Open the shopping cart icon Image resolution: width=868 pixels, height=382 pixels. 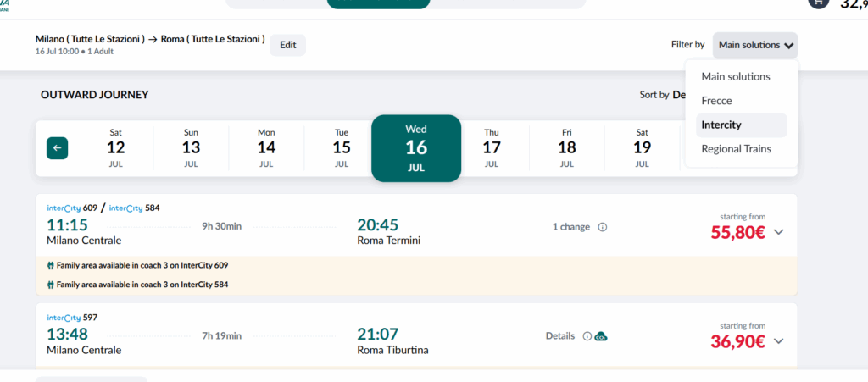tap(818, 3)
